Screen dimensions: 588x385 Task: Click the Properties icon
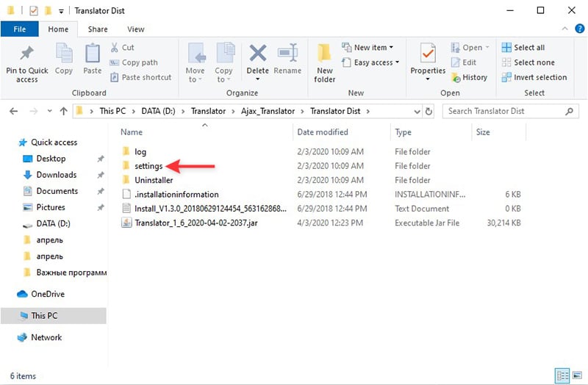tap(428, 53)
